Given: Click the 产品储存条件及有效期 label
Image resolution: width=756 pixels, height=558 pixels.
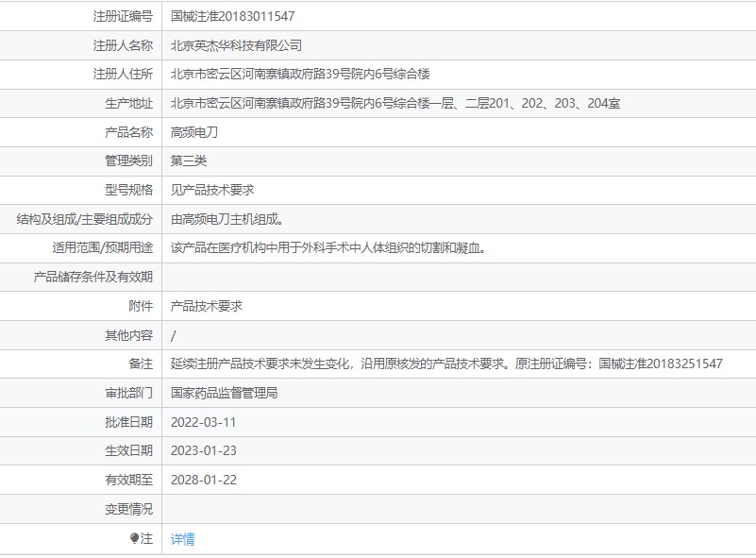Looking at the screenshot, I should [93, 277].
